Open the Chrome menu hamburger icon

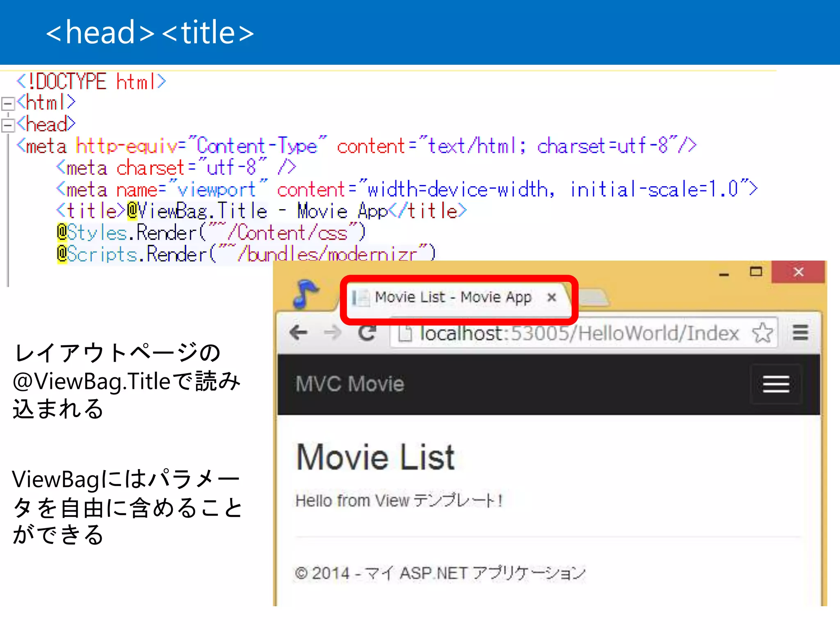800,333
